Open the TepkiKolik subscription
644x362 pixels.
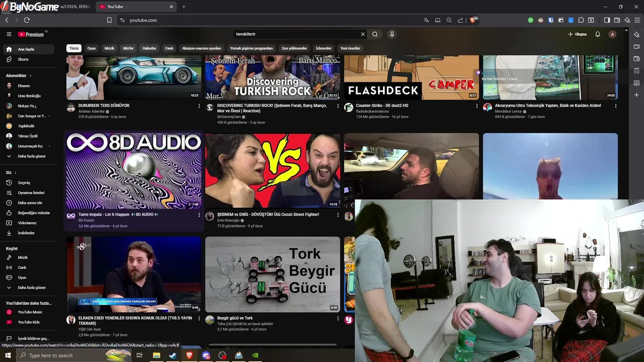pyautogui.click(x=29, y=126)
